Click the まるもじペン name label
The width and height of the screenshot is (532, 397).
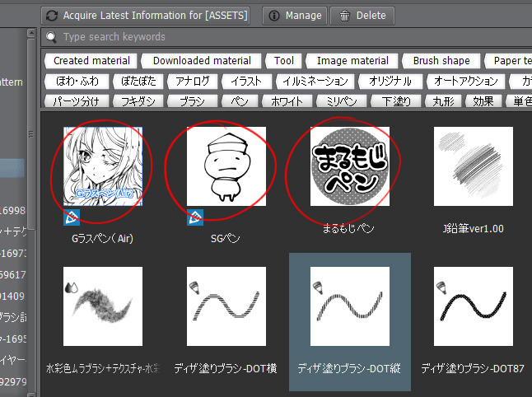pyautogui.click(x=348, y=228)
